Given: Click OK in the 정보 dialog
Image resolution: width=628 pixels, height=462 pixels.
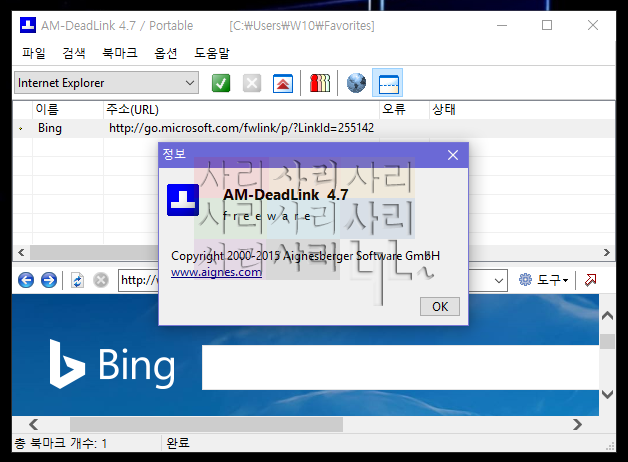Looking at the screenshot, I should (440, 307).
